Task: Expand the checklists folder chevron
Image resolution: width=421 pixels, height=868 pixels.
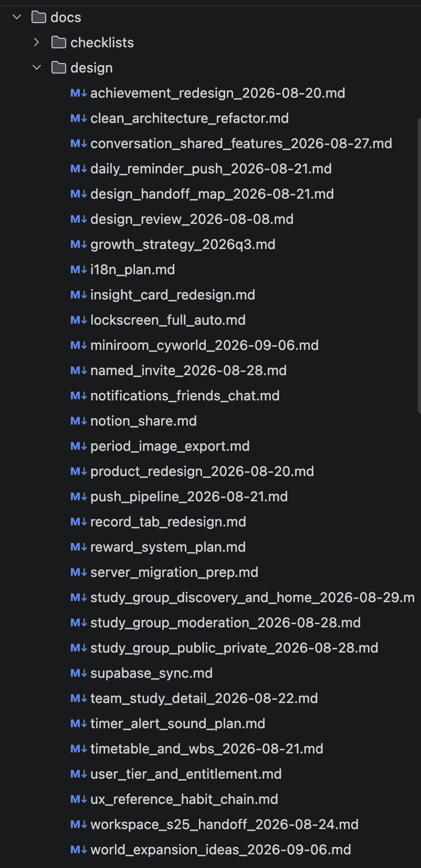Action: [x=37, y=43]
